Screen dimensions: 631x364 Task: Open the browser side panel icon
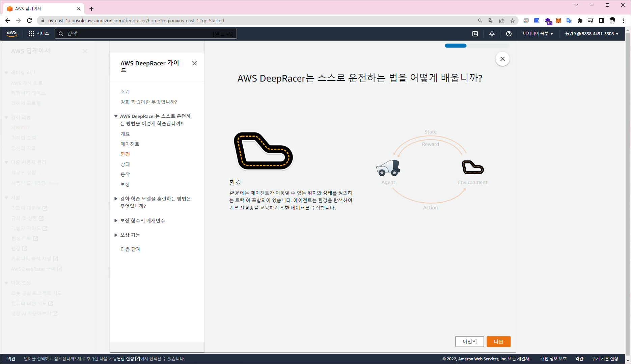click(602, 21)
